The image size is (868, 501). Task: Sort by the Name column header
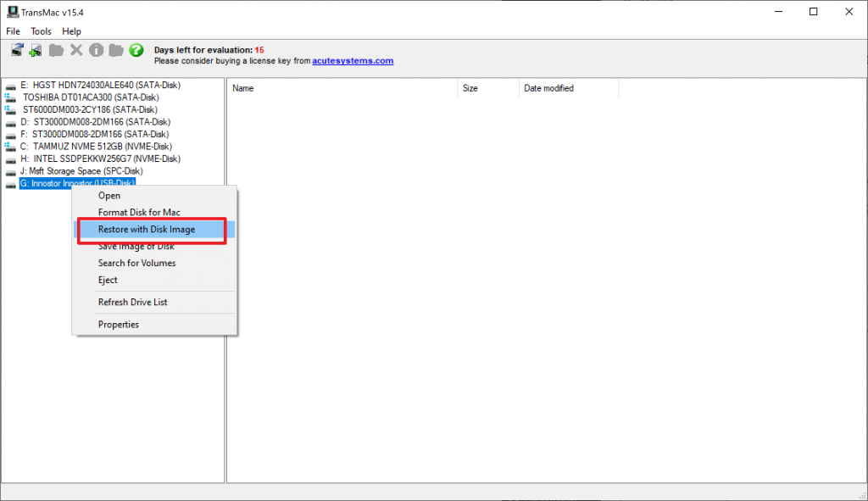coord(342,88)
